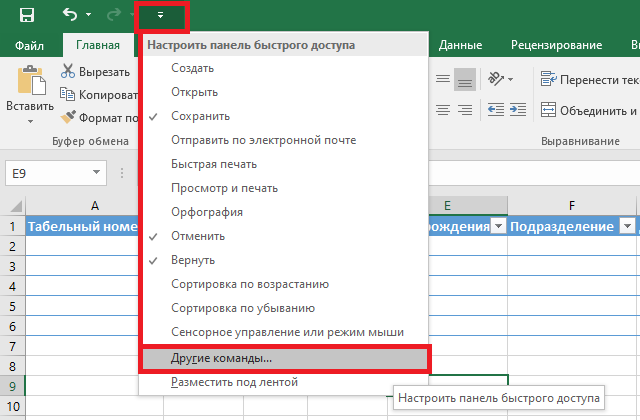640x420 pixels.
Task: Center text horizontally
Action: [x=443, y=110]
